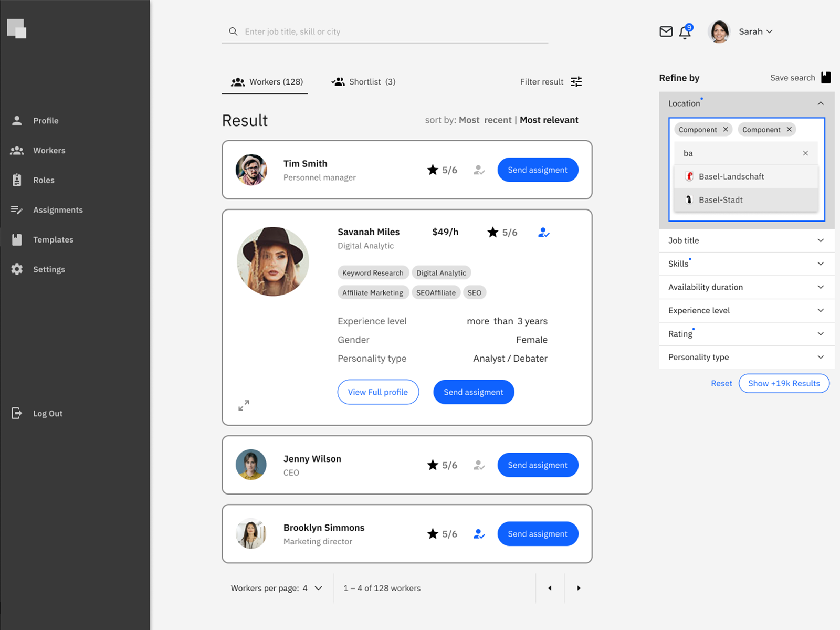Select Templates in the sidebar
The image size is (840, 630).
pyautogui.click(x=53, y=239)
